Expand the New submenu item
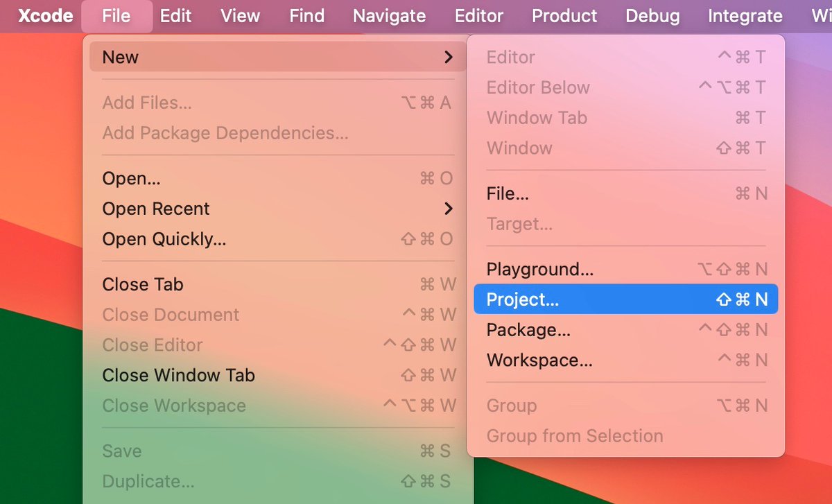The height and width of the screenshot is (504, 832). pos(277,57)
